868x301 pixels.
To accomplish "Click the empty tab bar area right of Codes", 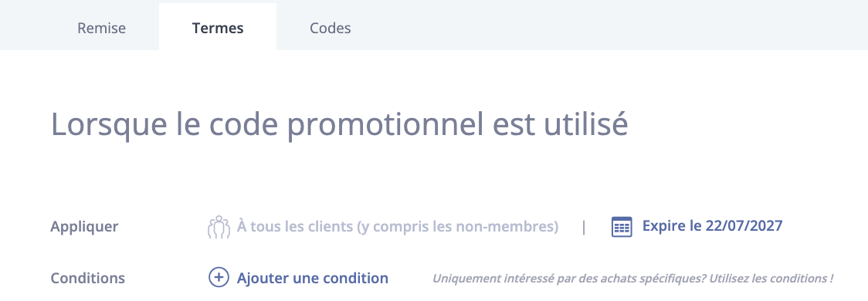I will [626, 26].
